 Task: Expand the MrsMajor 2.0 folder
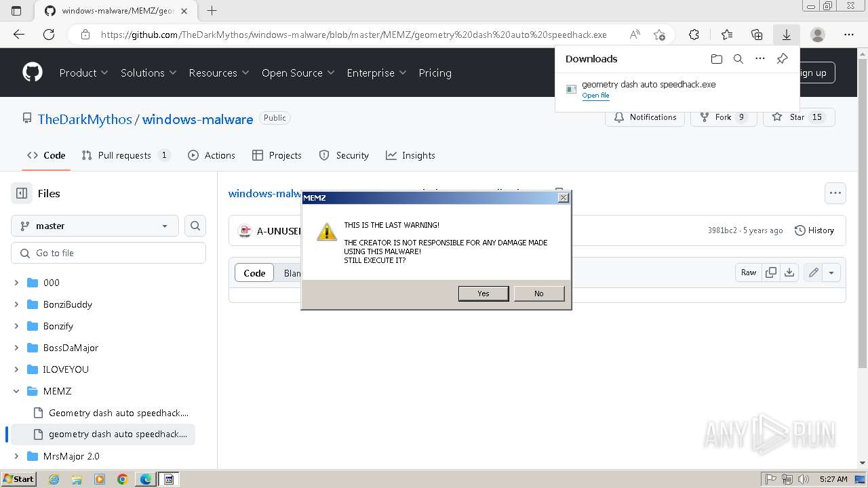coord(17,456)
